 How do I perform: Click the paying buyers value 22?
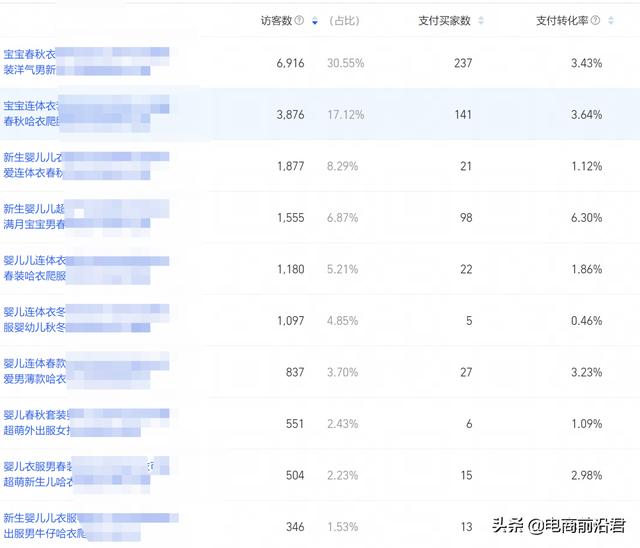466,269
